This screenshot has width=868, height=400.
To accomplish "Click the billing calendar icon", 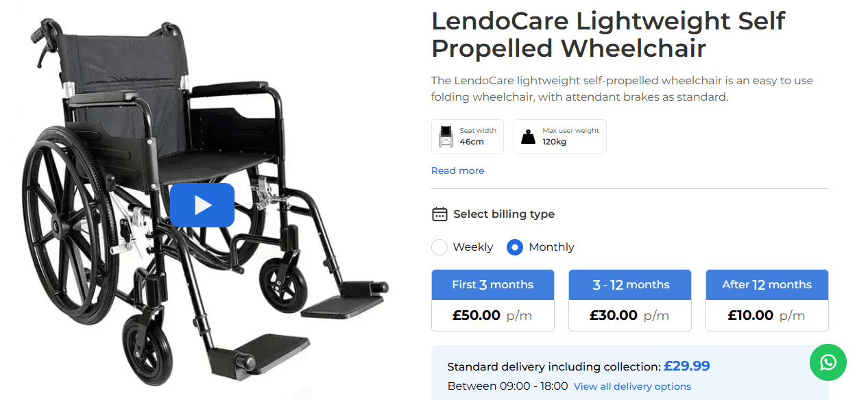I will (x=439, y=214).
